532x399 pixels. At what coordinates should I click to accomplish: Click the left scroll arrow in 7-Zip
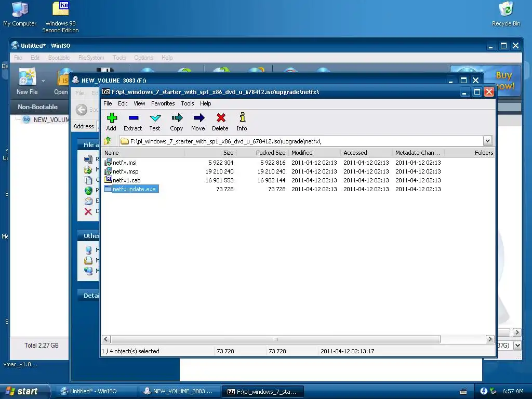[x=106, y=339]
